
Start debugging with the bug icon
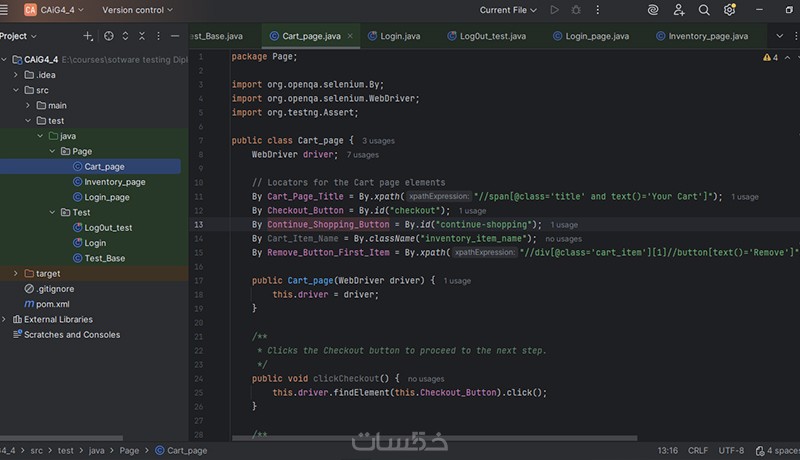(x=576, y=10)
